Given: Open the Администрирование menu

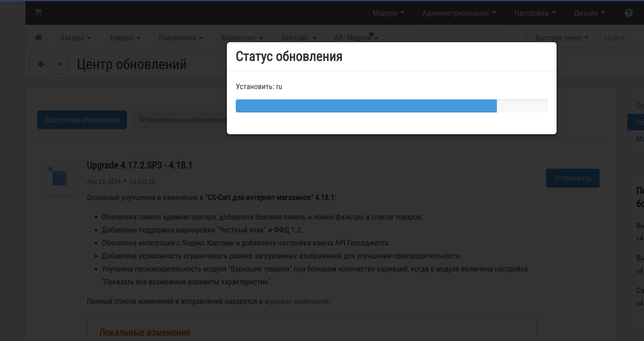Looking at the screenshot, I should pos(459,13).
